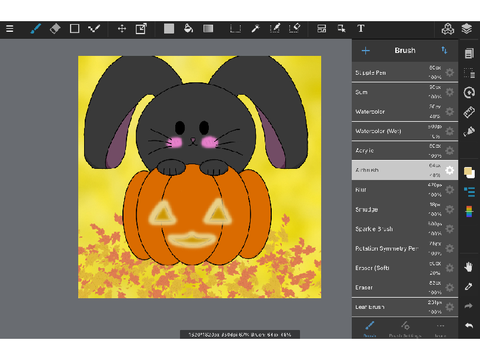The width and height of the screenshot is (480, 360).
Task: Open the Layers panel icon
Action: (x=467, y=29)
